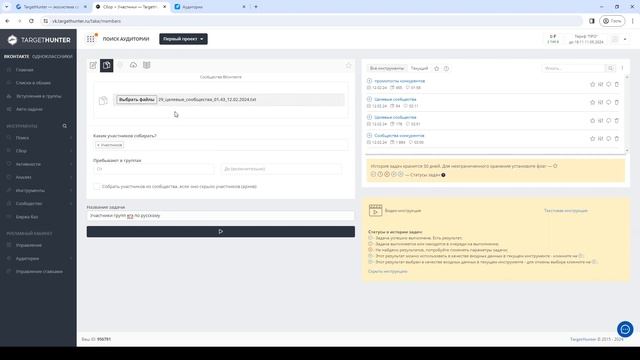Select the cloud upload input mode icon
The image size is (640, 360).
point(133,65)
